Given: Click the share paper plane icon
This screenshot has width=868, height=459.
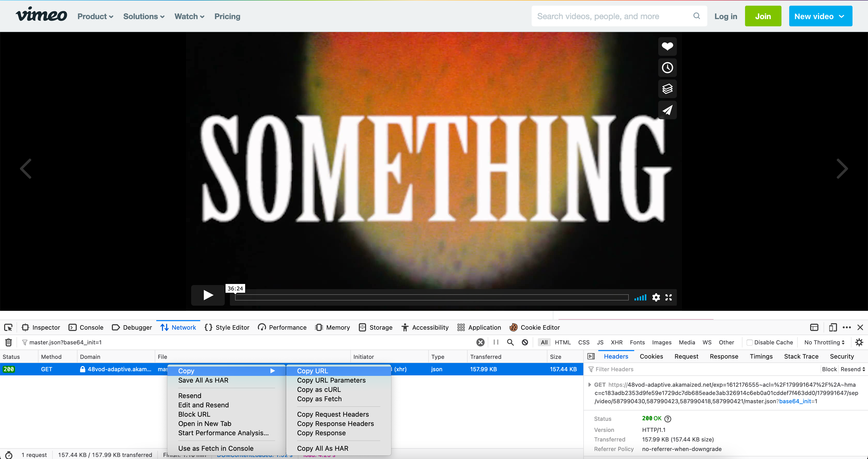Looking at the screenshot, I should pos(667,110).
